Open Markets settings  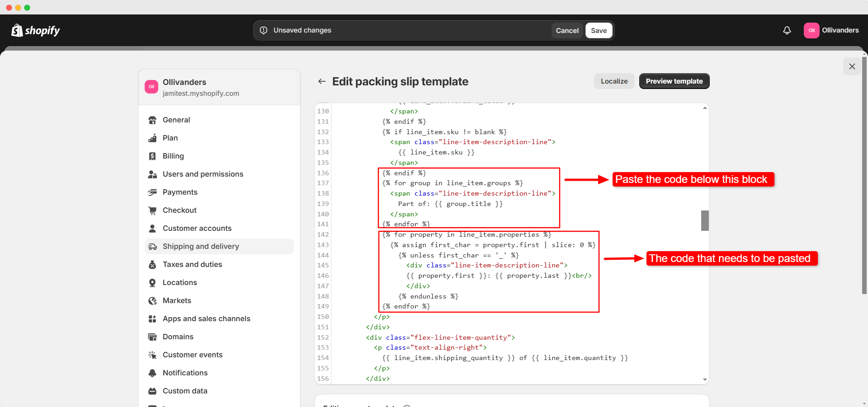[219, 301]
